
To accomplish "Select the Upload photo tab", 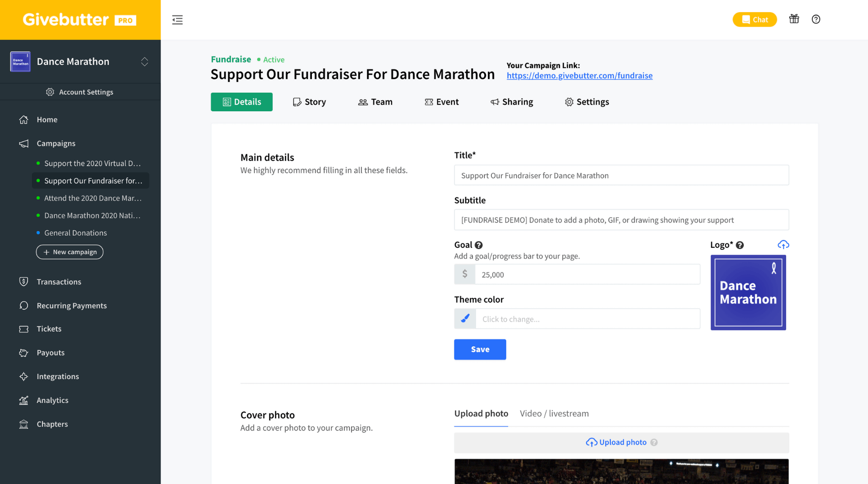I will pos(481,413).
